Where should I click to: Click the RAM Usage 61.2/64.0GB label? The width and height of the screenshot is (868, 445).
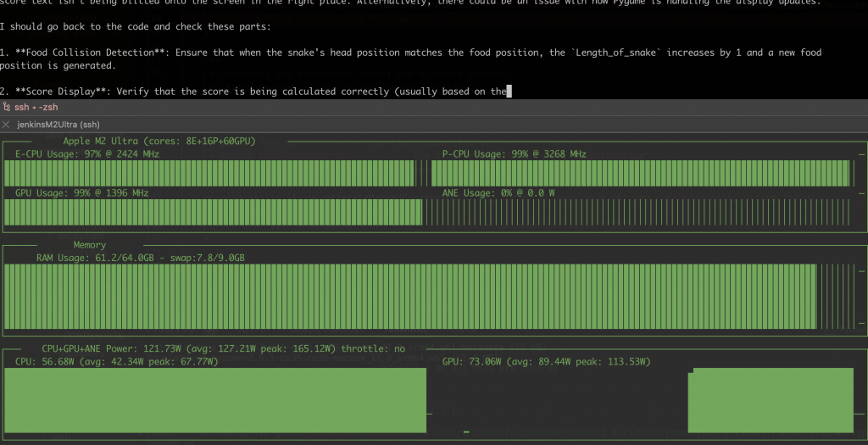tap(140, 257)
